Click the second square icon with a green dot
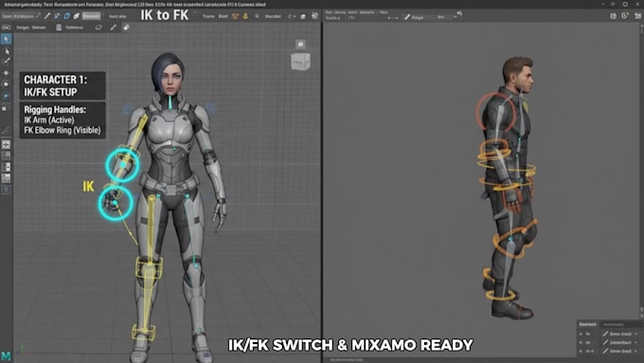The image size is (644, 363). click(x=625, y=15)
